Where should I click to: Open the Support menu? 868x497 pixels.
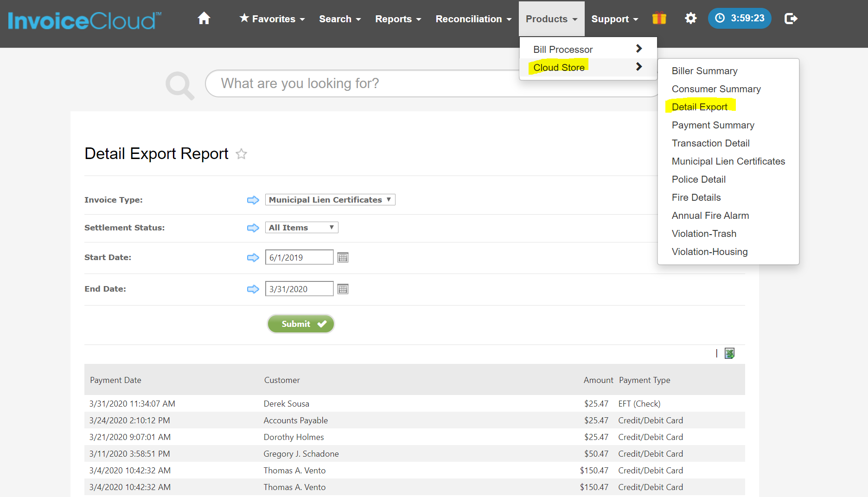pos(615,19)
